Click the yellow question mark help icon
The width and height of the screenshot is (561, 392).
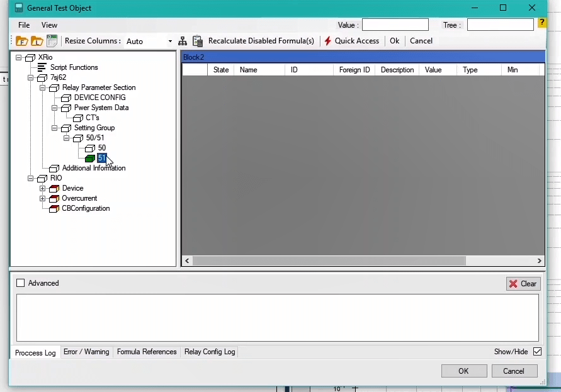[x=541, y=24]
